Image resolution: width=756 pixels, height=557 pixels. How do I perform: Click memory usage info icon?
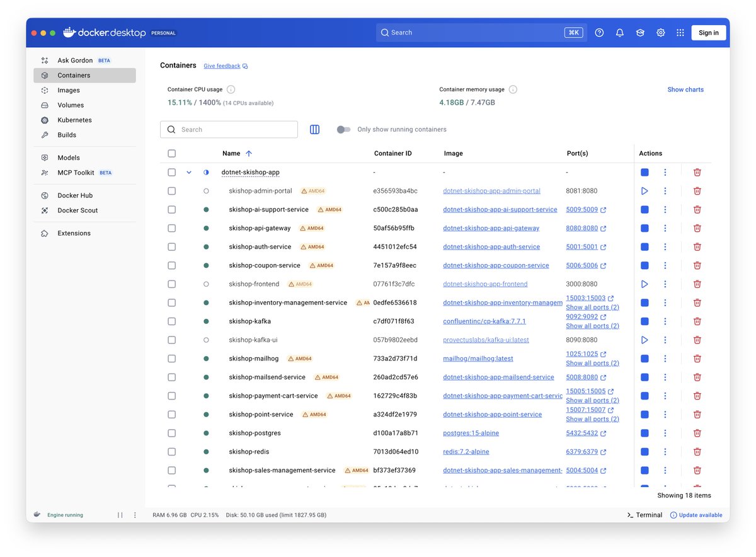(513, 89)
